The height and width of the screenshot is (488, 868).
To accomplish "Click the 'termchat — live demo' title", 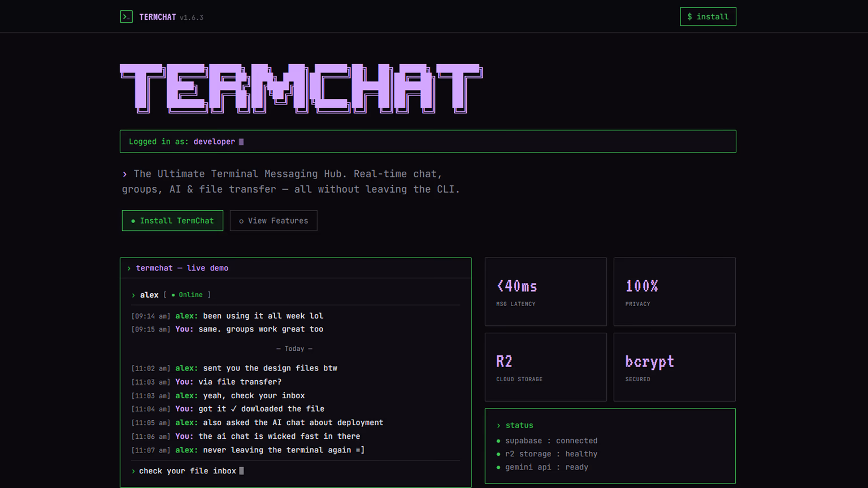I will pyautogui.click(x=182, y=268).
